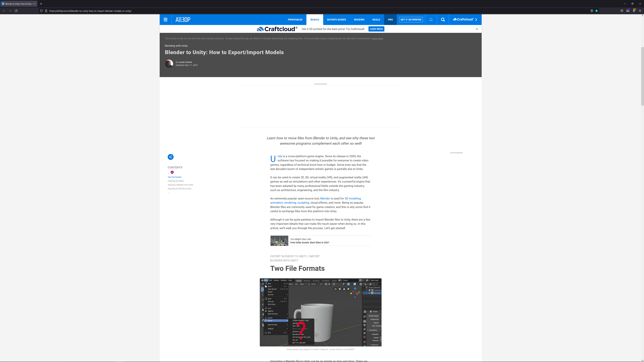Image resolution: width=644 pixels, height=362 pixels.
Task: Open the Ghostery extension with 14 badge
Action: pos(634,11)
